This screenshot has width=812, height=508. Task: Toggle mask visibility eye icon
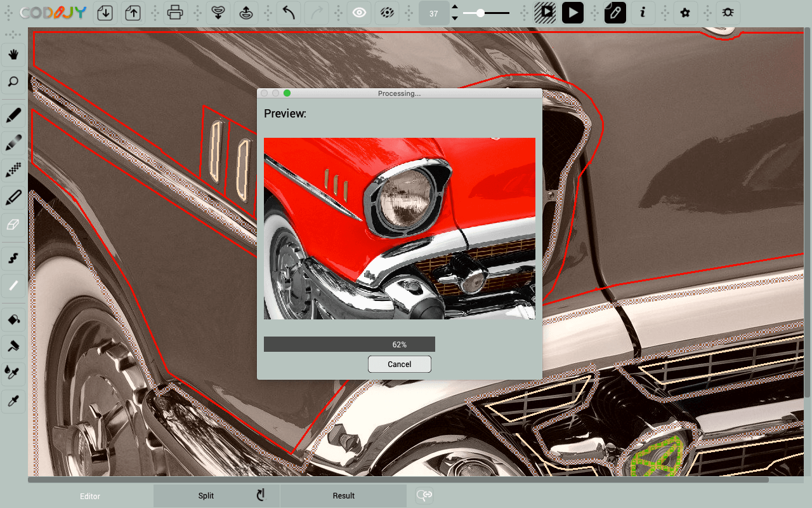click(359, 13)
